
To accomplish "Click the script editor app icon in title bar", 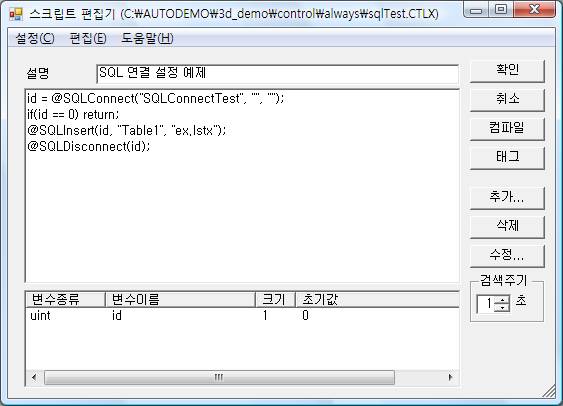I will [16, 14].
